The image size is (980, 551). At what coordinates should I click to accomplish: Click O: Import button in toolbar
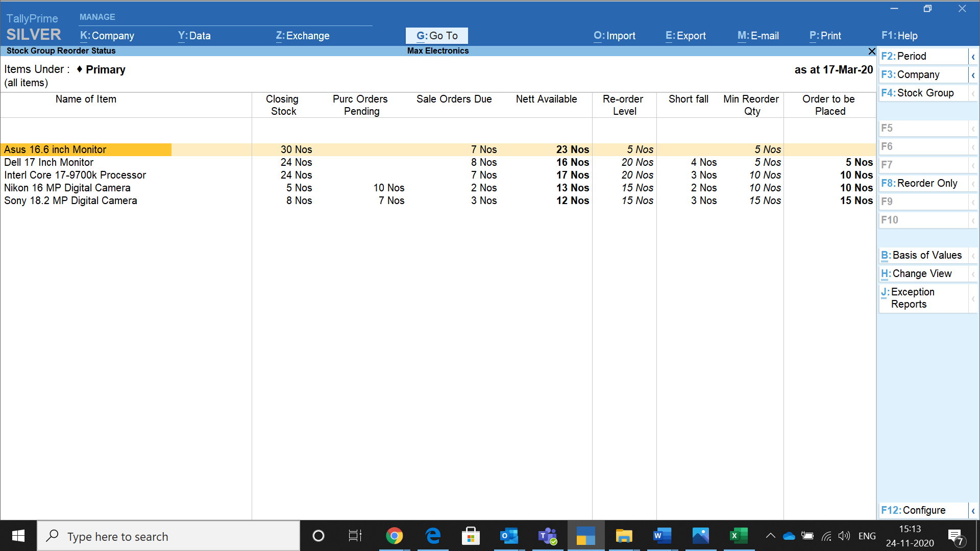click(x=615, y=35)
